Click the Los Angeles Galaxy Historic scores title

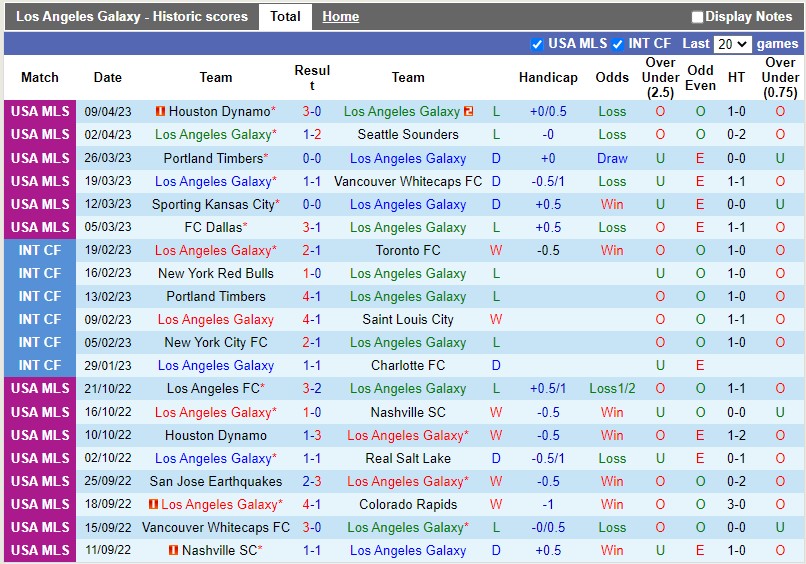[132, 16]
